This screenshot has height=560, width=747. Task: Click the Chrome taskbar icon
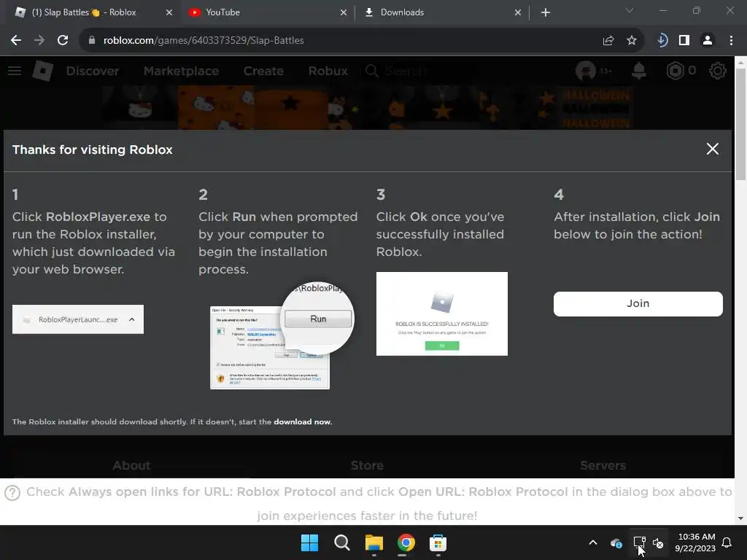(x=406, y=542)
